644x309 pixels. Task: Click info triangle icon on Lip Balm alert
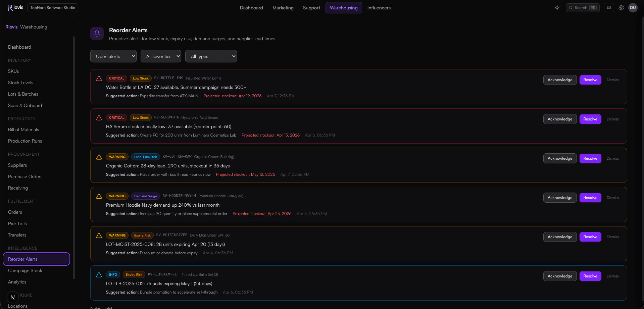click(x=99, y=275)
